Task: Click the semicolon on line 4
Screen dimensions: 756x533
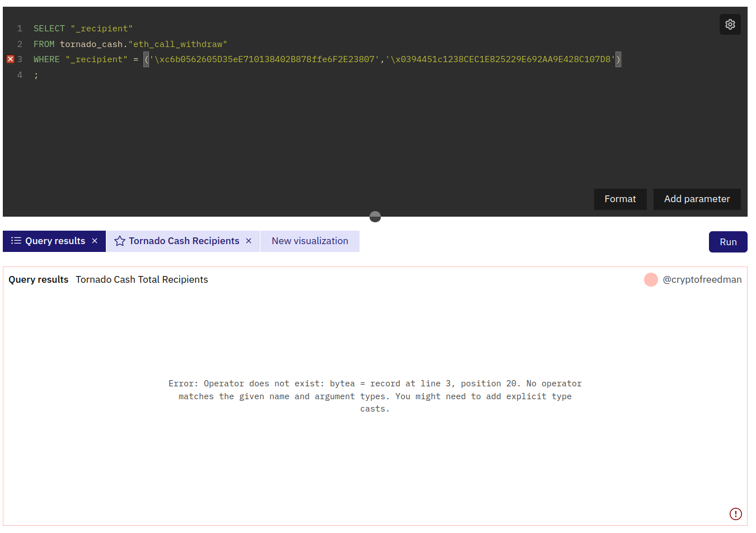Action: point(36,75)
